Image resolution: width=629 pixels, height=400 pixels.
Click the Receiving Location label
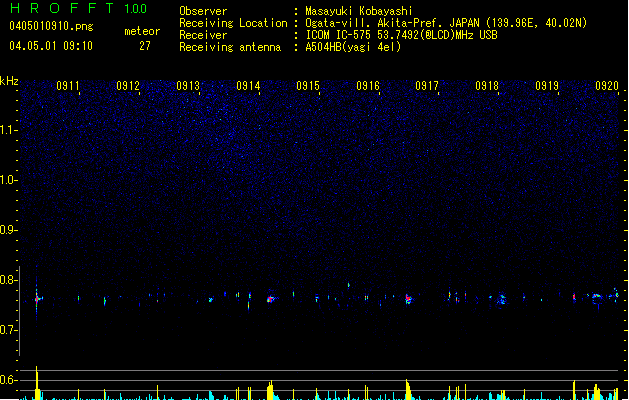[233, 23]
